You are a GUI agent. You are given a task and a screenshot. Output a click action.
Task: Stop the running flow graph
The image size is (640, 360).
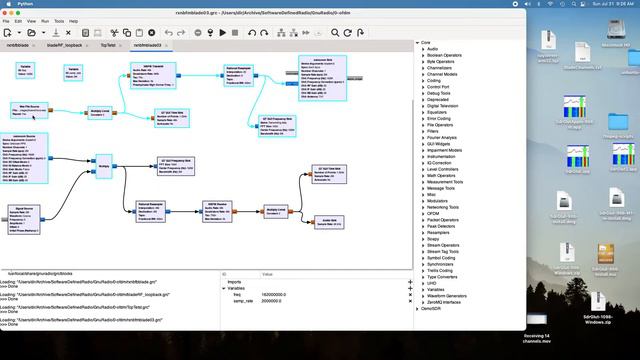coord(235,33)
